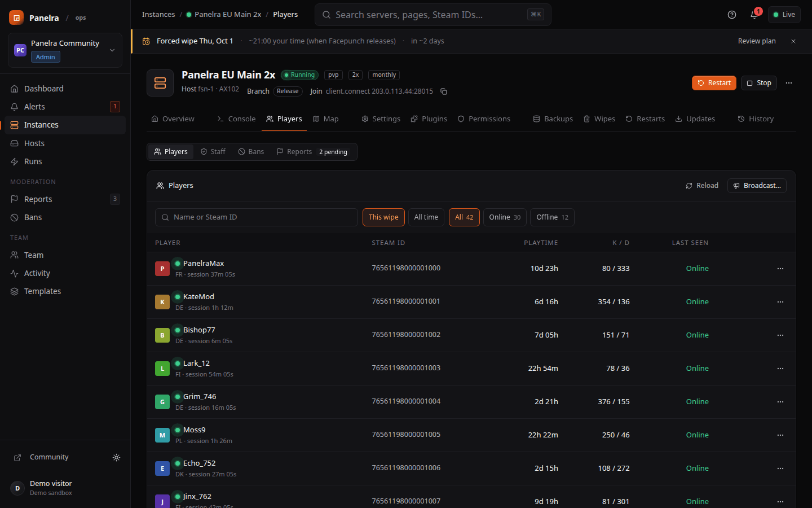Viewport: 812px width, 508px height.
Task: Open the help icon in the top bar
Action: [732, 15]
